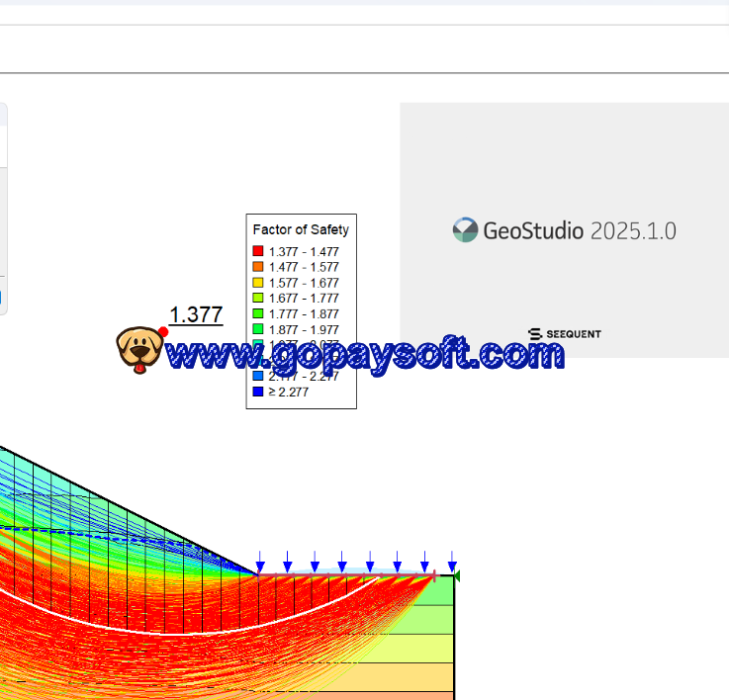
Task: Click legend text "1.777 - 1.877"
Action: pos(304,314)
